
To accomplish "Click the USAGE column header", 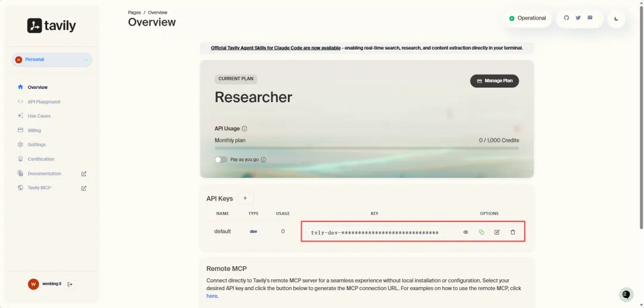I will click(283, 214).
